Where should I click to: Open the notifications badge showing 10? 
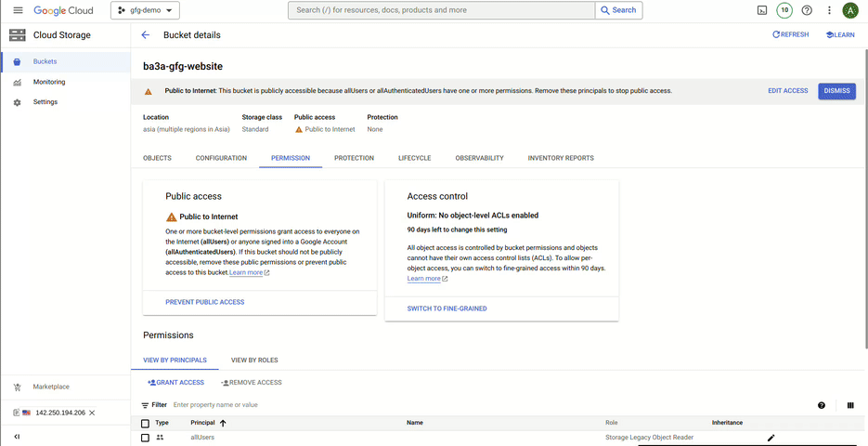point(784,10)
